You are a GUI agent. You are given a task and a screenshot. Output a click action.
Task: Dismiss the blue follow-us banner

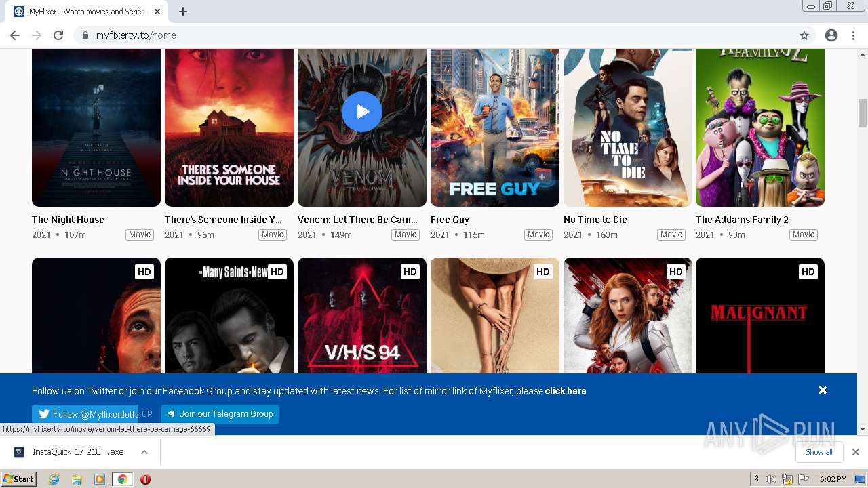point(823,390)
